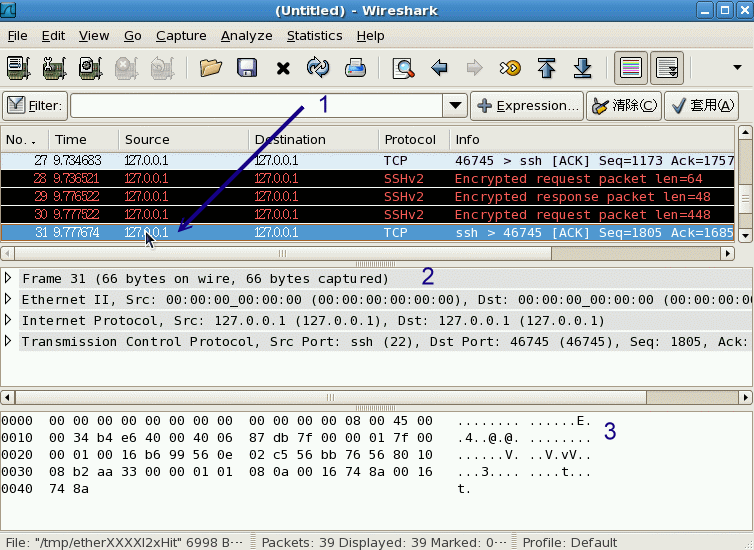754x550 pixels.
Task: Select packet 29 Encrypted response len=48
Action: (368, 197)
